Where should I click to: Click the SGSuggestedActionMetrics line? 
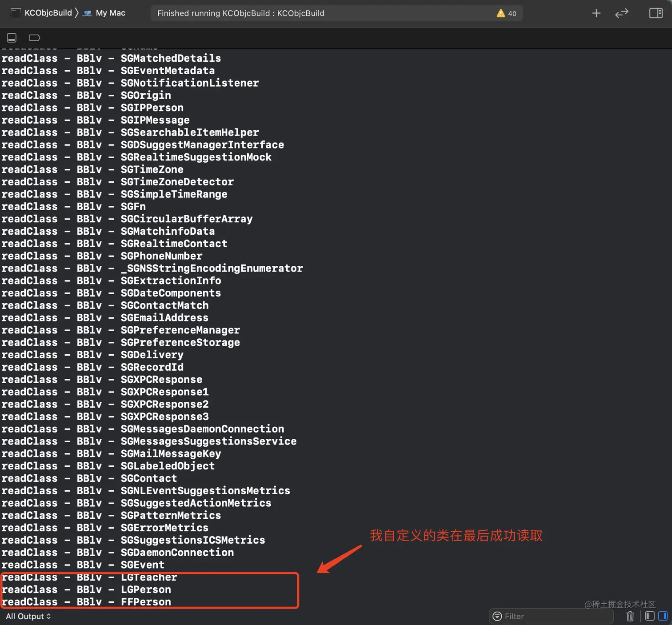[136, 503]
